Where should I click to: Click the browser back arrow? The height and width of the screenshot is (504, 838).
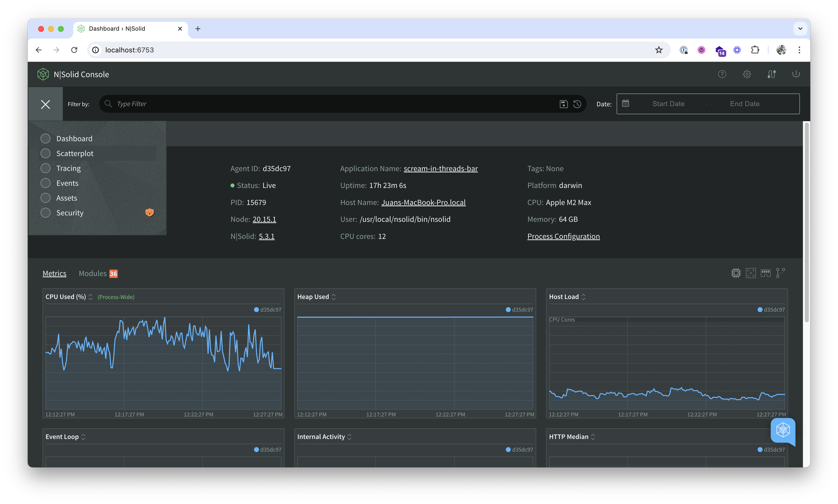(x=39, y=50)
